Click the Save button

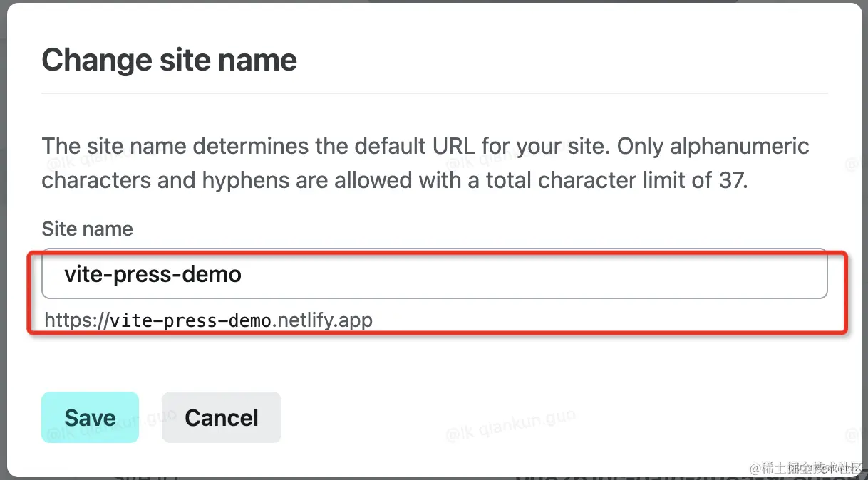click(x=90, y=417)
